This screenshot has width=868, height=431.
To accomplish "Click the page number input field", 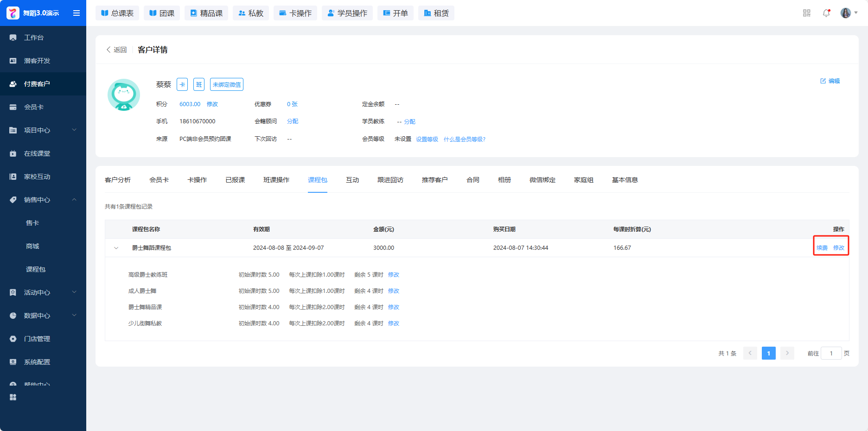I will (x=831, y=354).
